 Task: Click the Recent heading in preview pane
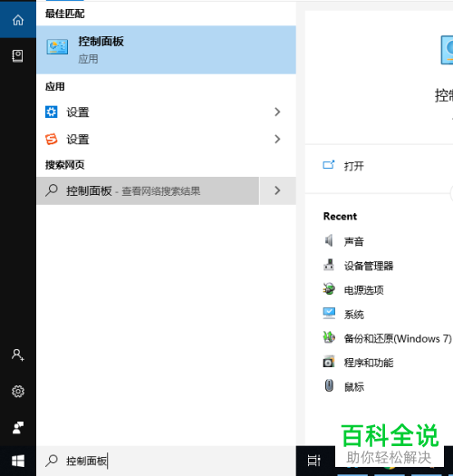(x=340, y=216)
